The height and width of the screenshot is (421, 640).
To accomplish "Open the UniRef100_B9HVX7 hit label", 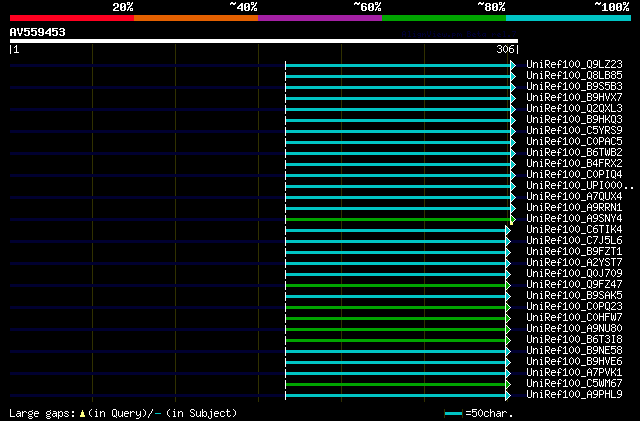I will [x=574, y=98].
